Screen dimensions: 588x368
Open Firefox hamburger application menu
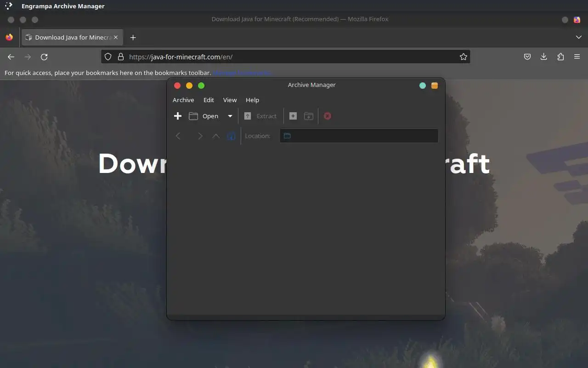pos(577,57)
